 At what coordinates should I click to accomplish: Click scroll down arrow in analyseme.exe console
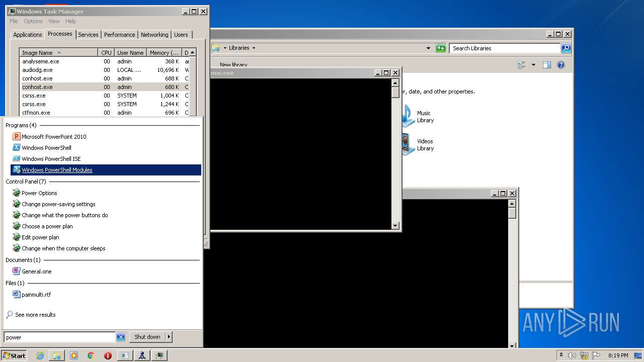pyautogui.click(x=395, y=226)
